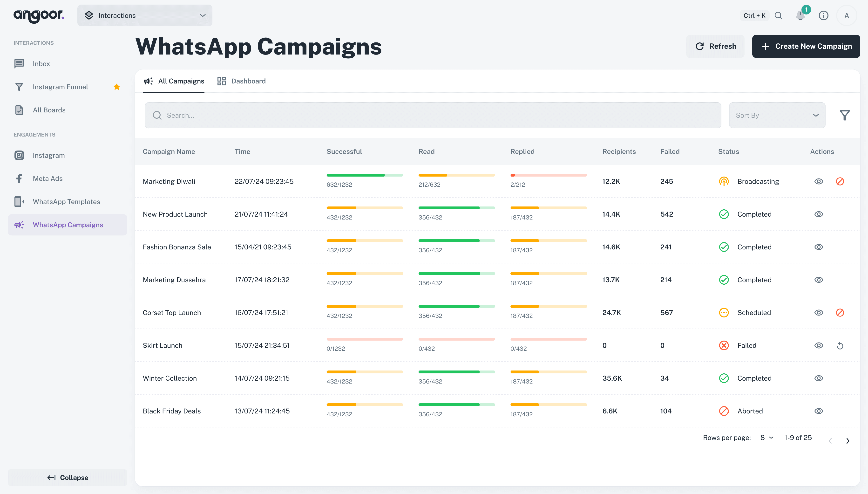The height and width of the screenshot is (494, 868).
Task: Click eye icon for Winter Collection row
Action: [x=819, y=378]
